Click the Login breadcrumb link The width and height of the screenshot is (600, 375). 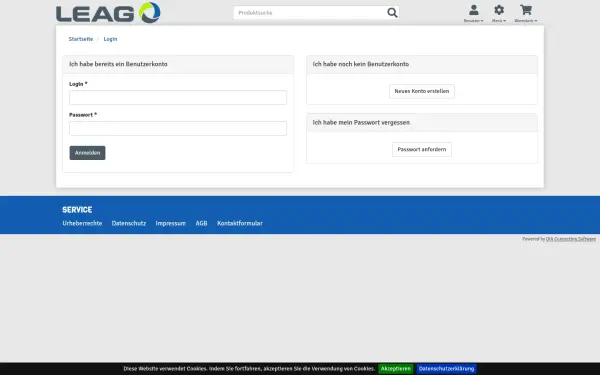(x=110, y=39)
